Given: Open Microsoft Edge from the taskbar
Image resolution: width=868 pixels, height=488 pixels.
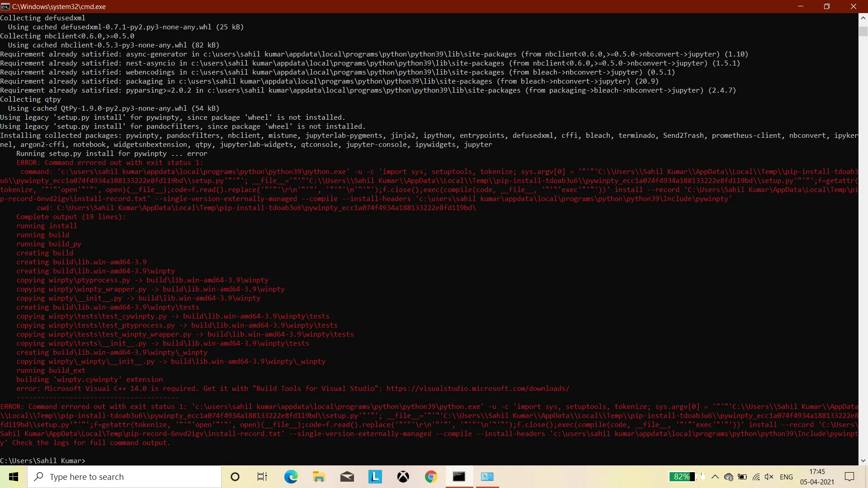Looking at the screenshot, I should (x=291, y=477).
